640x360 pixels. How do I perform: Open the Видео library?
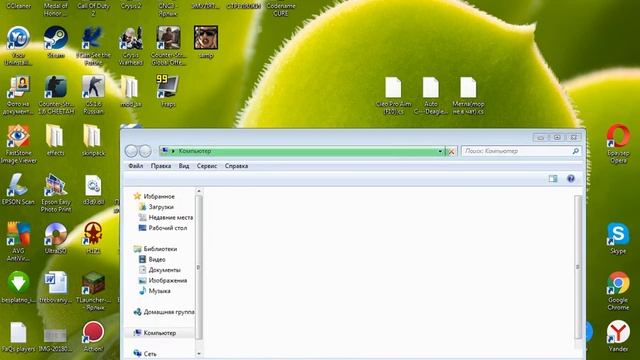tap(152, 260)
